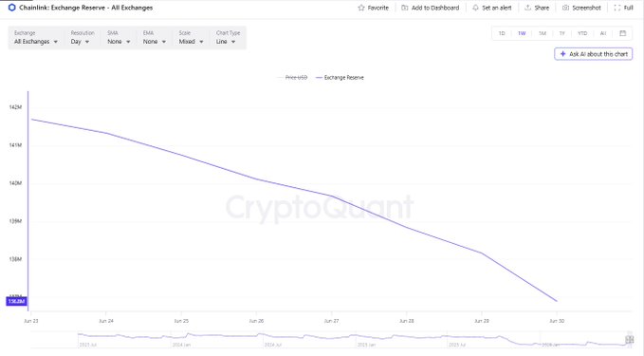The image size is (644, 356).
Task: Click the Jun 30 x-axis label
Action: (557, 321)
